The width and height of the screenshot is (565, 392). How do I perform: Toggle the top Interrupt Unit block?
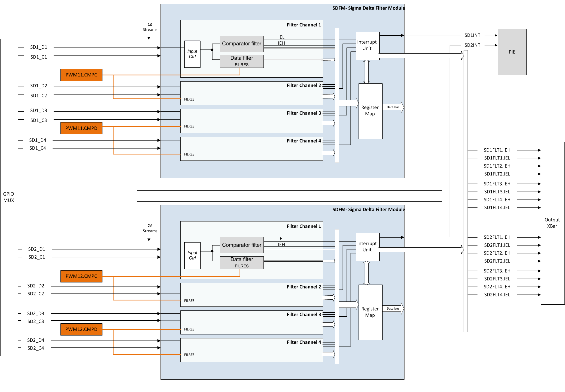point(367,45)
